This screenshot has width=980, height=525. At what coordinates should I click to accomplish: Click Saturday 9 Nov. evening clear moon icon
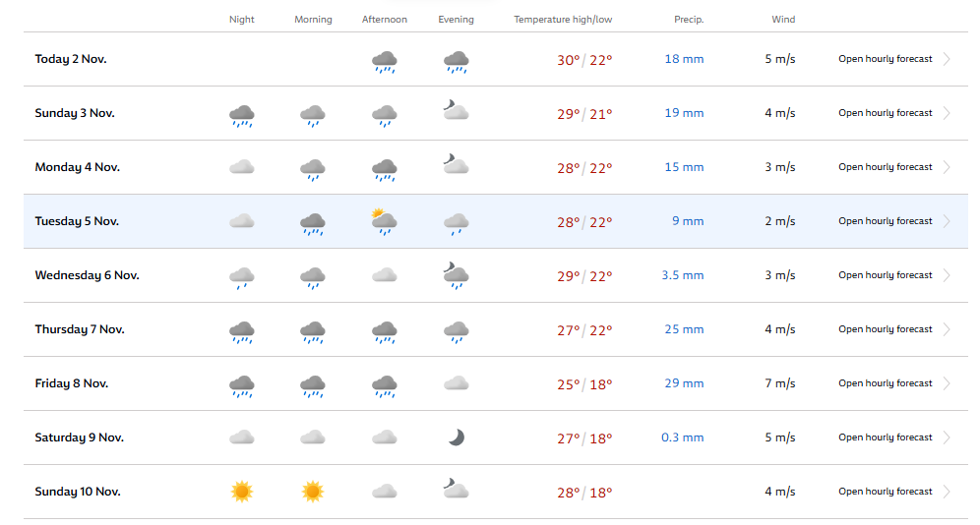[457, 437]
